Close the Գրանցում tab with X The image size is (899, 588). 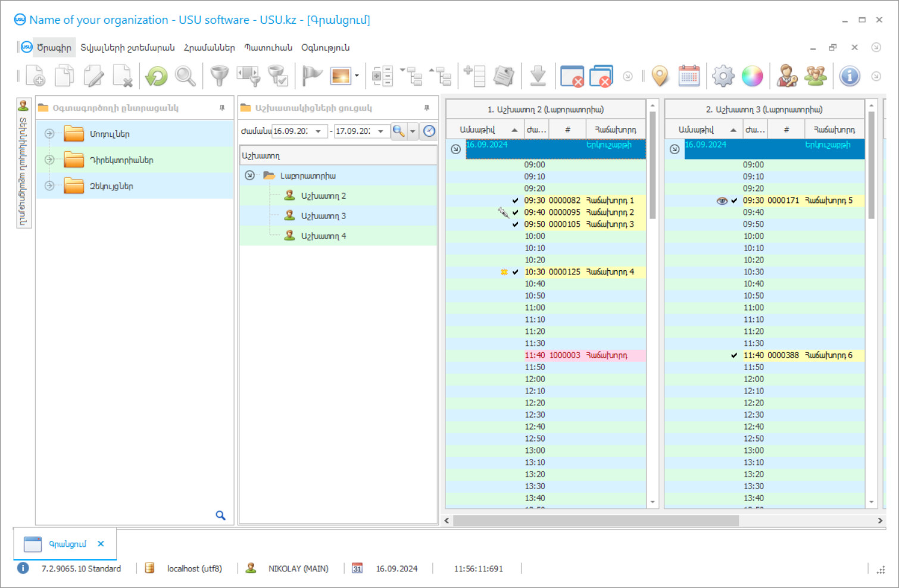click(x=101, y=544)
